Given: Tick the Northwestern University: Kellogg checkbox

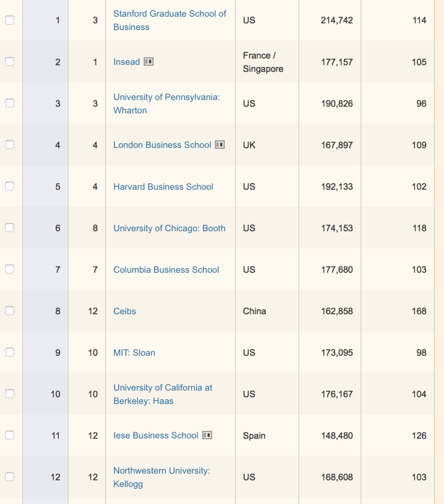Looking at the screenshot, I should click(x=10, y=476).
